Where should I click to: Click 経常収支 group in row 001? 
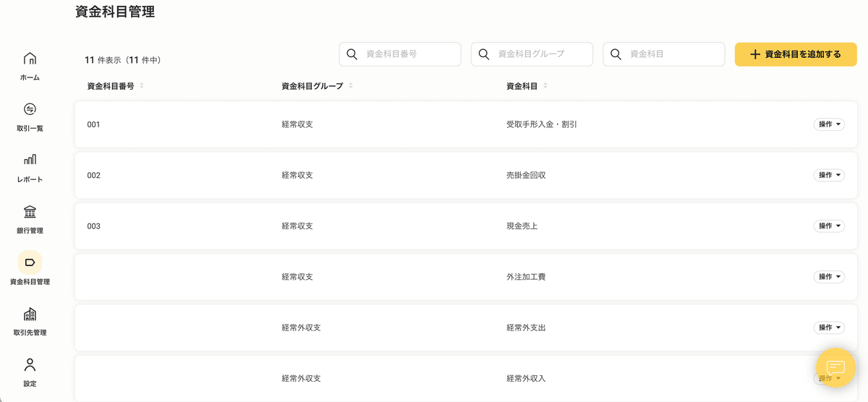(297, 124)
